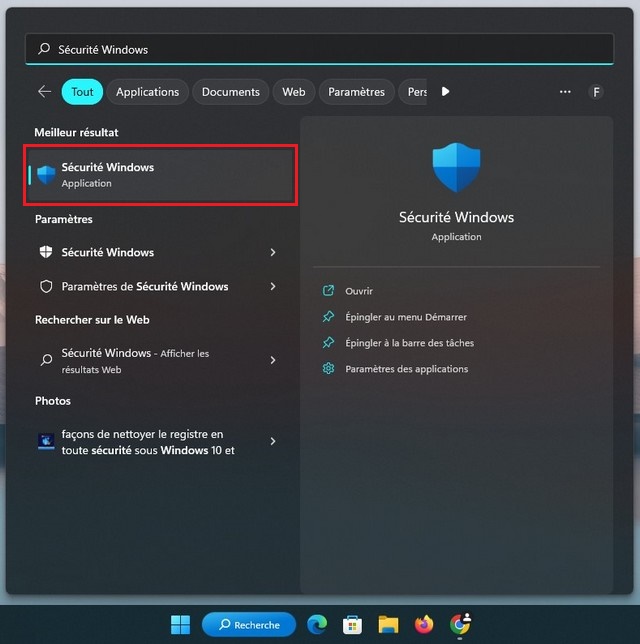Open File Explorer from the taskbar
Screen dimensions: 640x644
click(x=388, y=625)
